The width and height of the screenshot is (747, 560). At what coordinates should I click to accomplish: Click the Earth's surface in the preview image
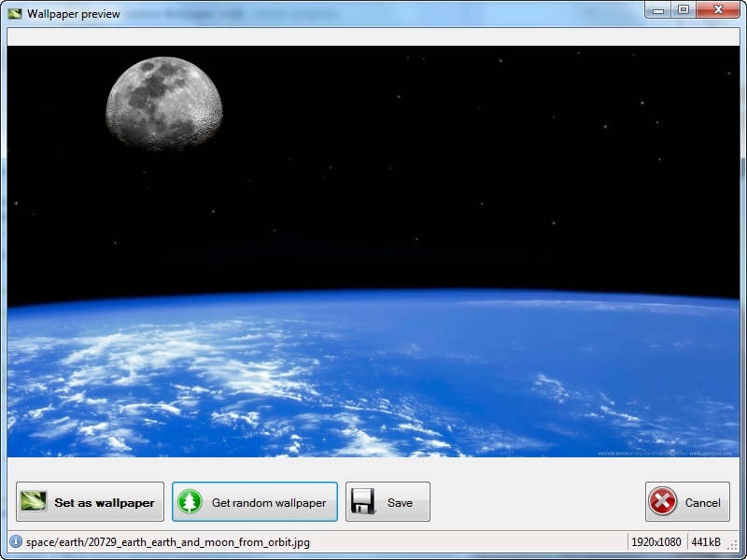point(373,383)
